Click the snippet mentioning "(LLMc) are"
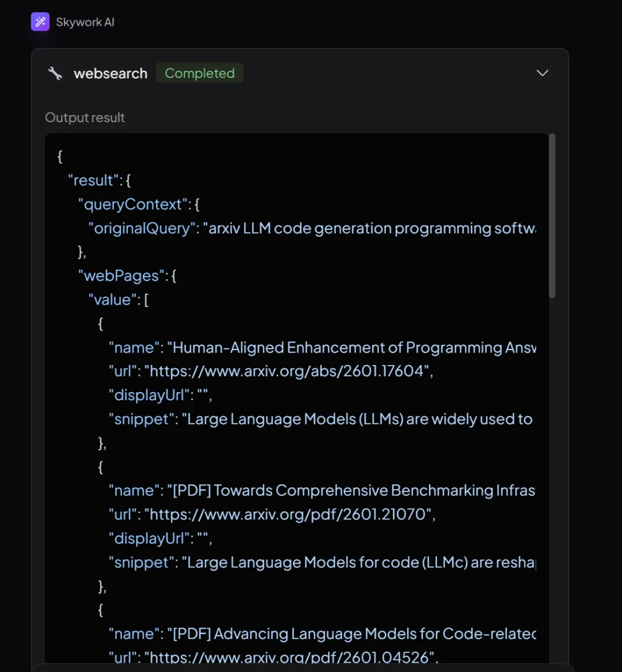622x672 pixels. [x=359, y=562]
